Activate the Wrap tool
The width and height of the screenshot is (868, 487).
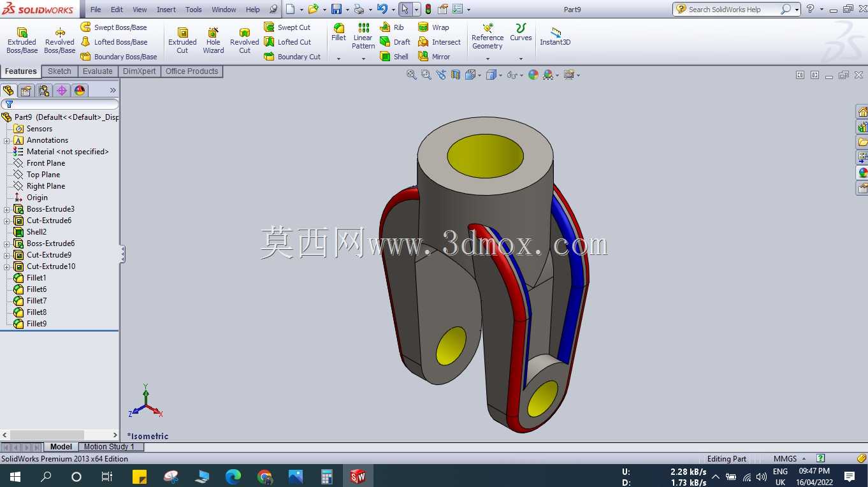[433, 27]
